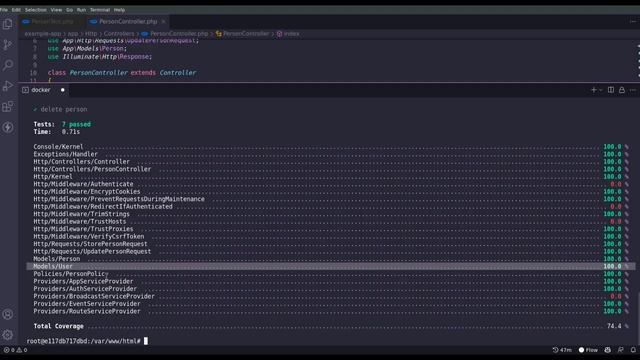Open editor more actions ellipsis
The image size is (640, 360).
click(x=633, y=21)
